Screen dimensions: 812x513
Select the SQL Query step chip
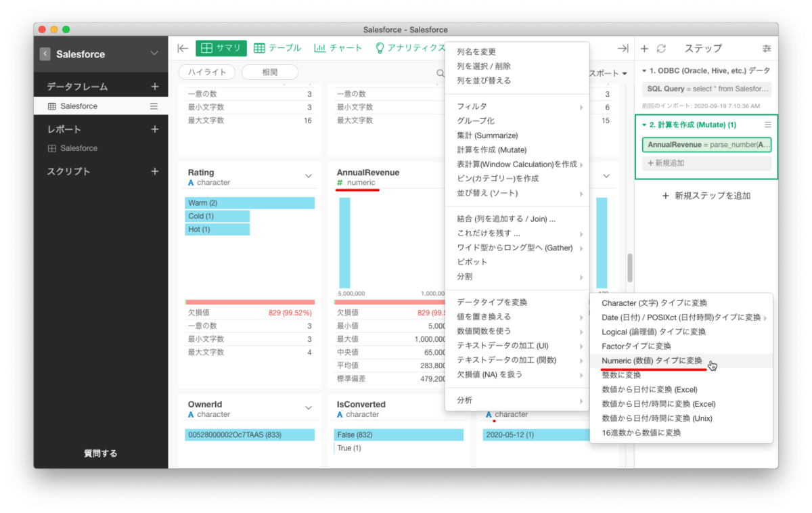click(706, 89)
